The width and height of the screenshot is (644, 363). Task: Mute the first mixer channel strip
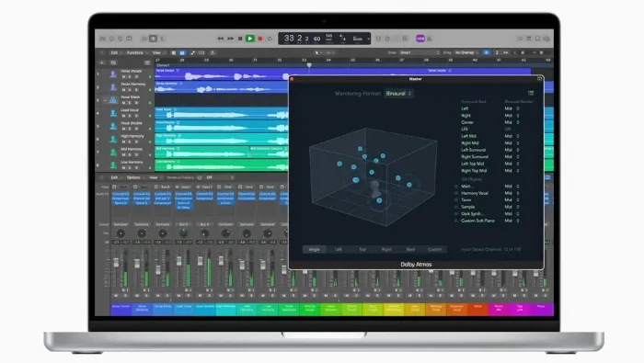[x=116, y=295]
